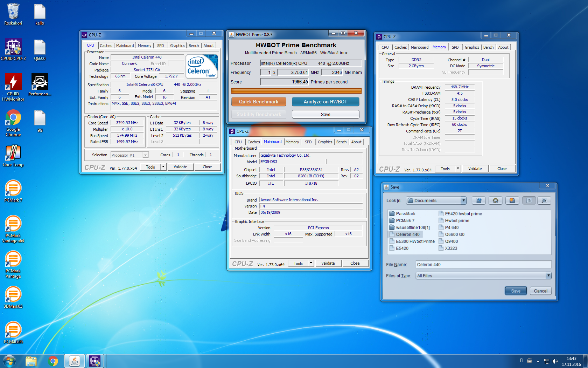588x368 pixels.
Task: Click the File Name input field
Action: pyautogui.click(x=483, y=265)
